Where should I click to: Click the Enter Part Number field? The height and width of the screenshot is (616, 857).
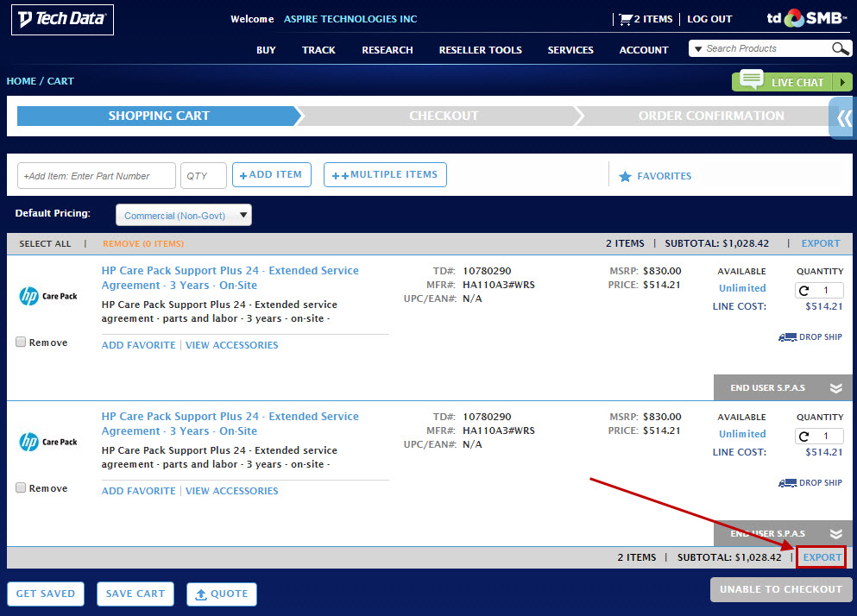coord(97,176)
